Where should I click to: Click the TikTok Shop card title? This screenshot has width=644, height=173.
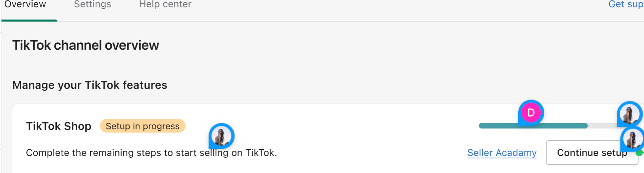tap(59, 126)
